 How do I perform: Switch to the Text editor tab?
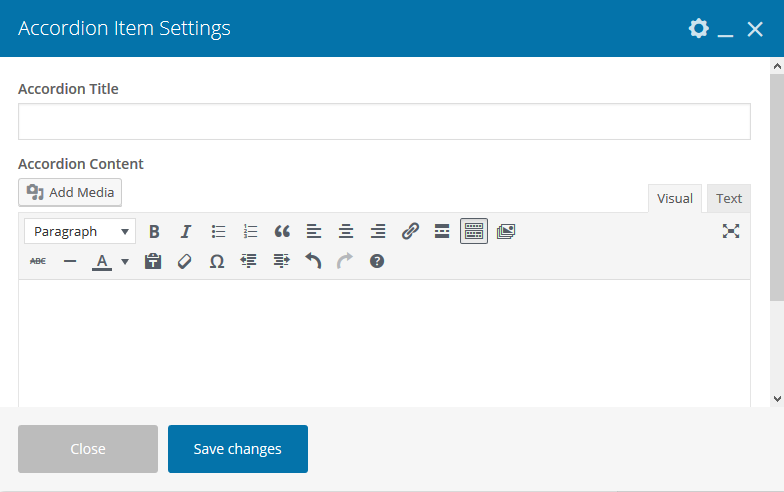tap(729, 198)
